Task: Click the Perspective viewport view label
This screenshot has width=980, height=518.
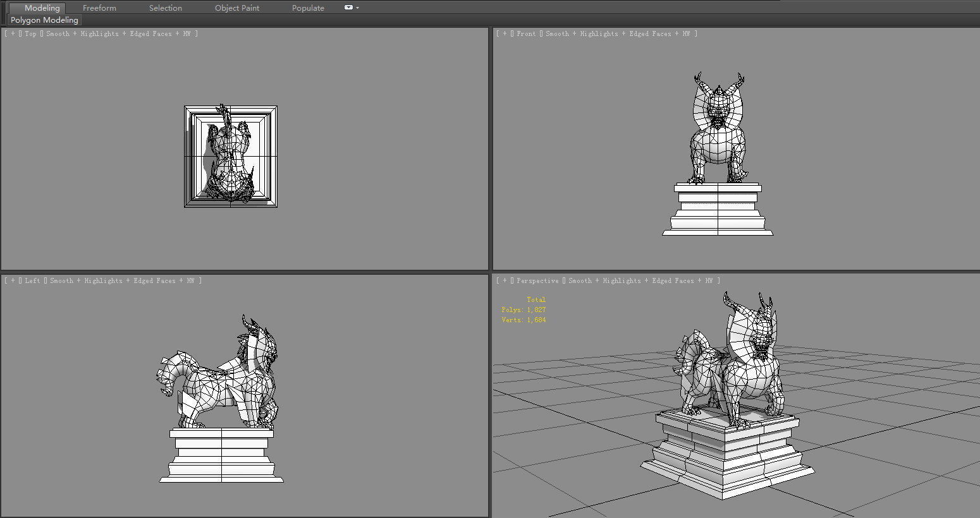Action: tap(537, 281)
